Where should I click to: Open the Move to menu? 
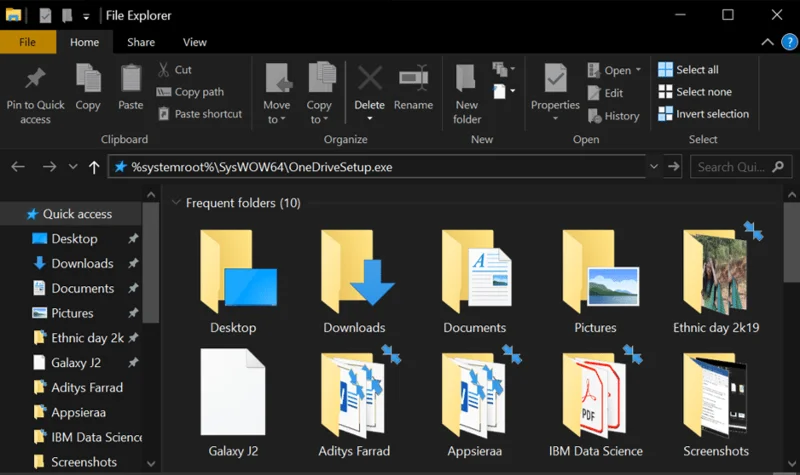click(277, 94)
